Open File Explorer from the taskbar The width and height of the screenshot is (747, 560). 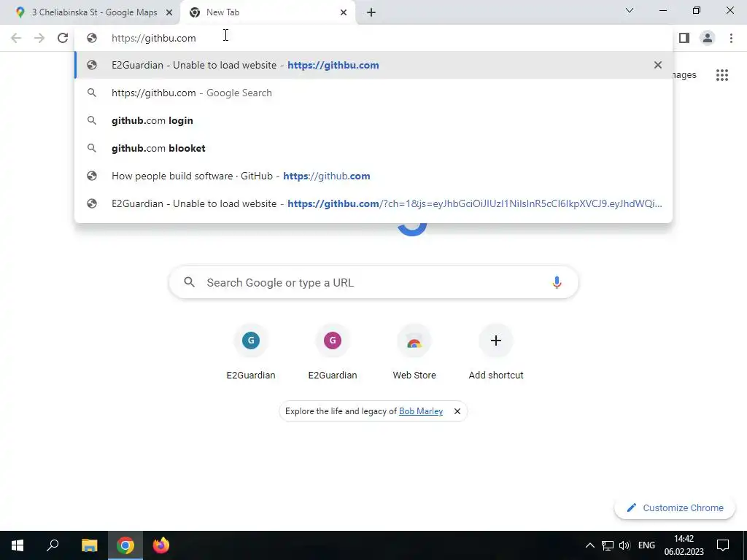click(x=89, y=545)
